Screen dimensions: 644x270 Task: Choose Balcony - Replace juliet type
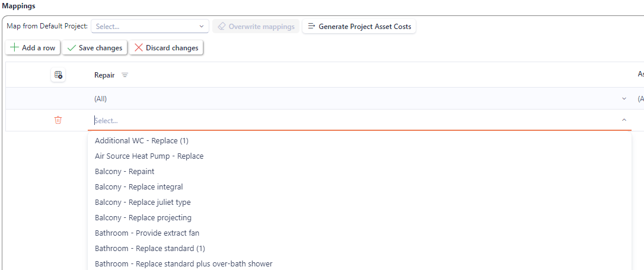point(142,202)
